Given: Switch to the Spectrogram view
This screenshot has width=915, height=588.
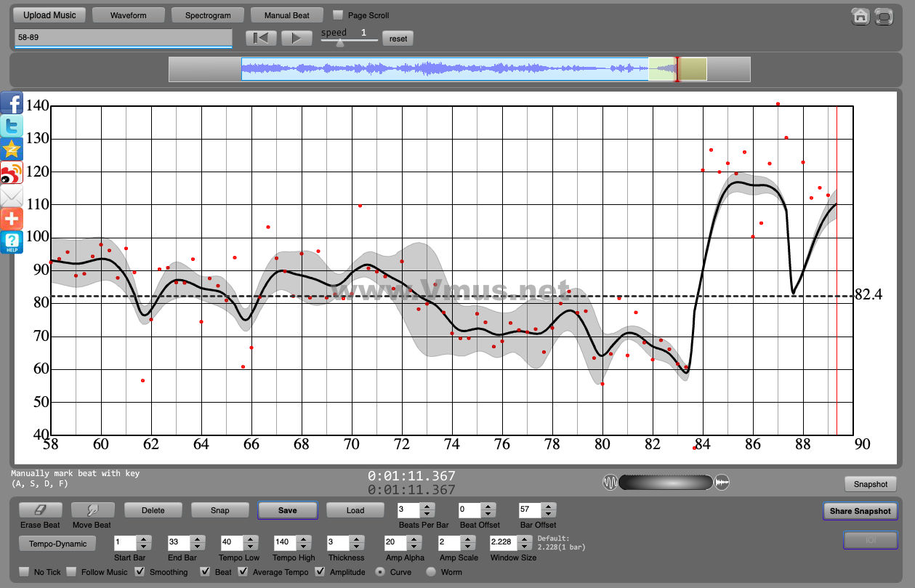Looking at the screenshot, I should [208, 15].
